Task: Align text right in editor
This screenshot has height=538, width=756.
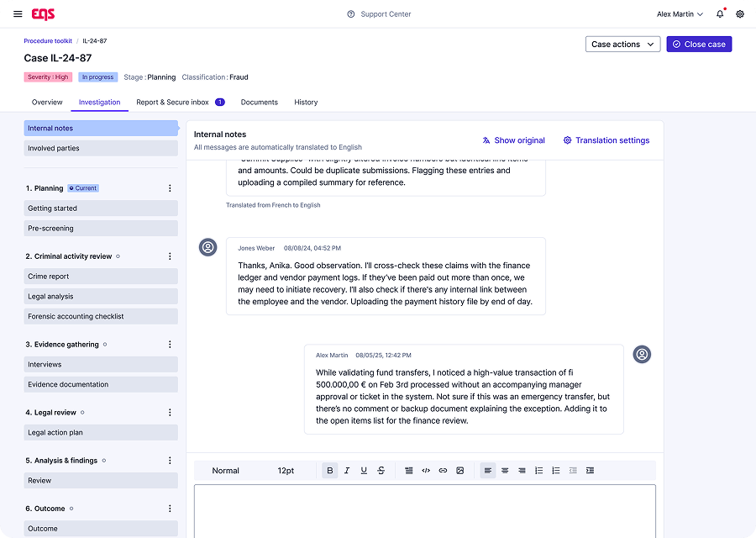Action: [522, 471]
